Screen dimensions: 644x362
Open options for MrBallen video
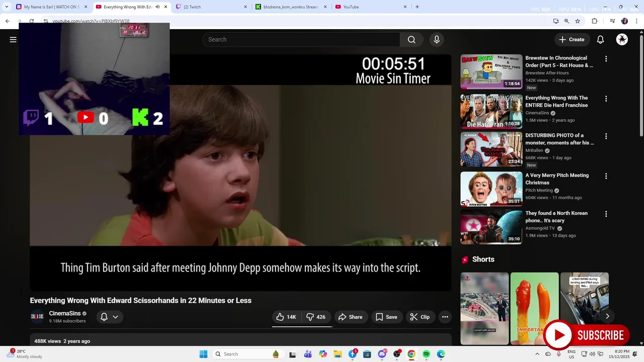[606, 136]
